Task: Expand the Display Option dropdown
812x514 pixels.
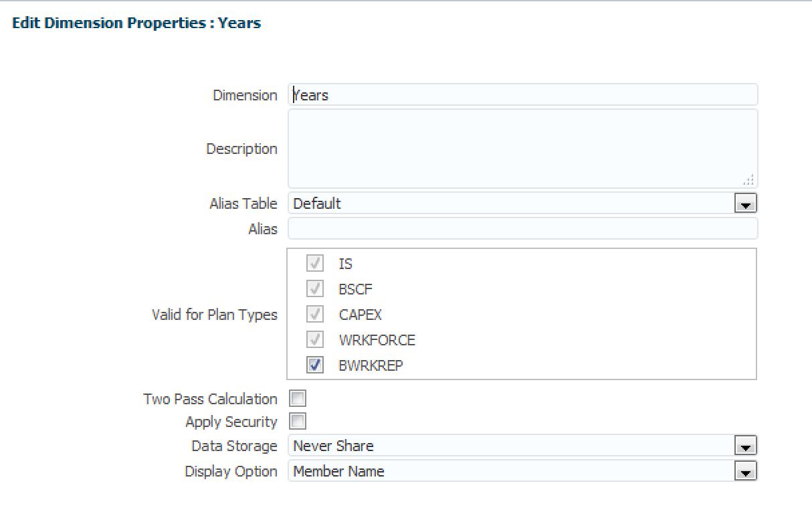Action: coord(745,472)
